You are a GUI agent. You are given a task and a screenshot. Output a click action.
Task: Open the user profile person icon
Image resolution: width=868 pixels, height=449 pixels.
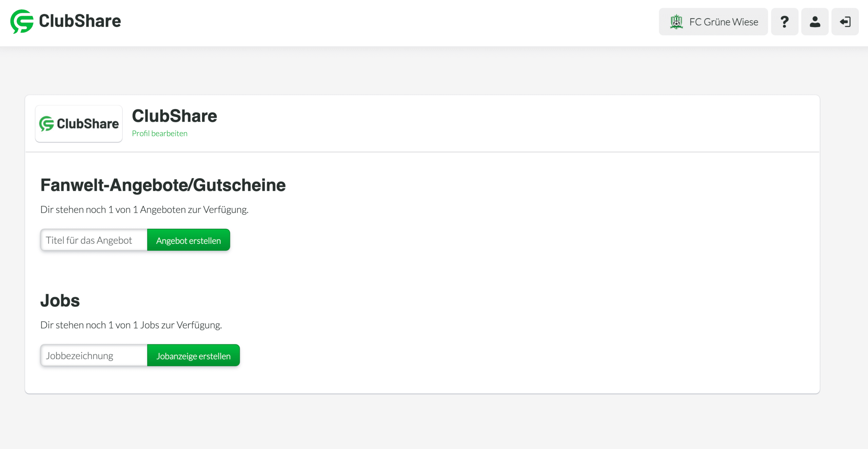(x=815, y=22)
